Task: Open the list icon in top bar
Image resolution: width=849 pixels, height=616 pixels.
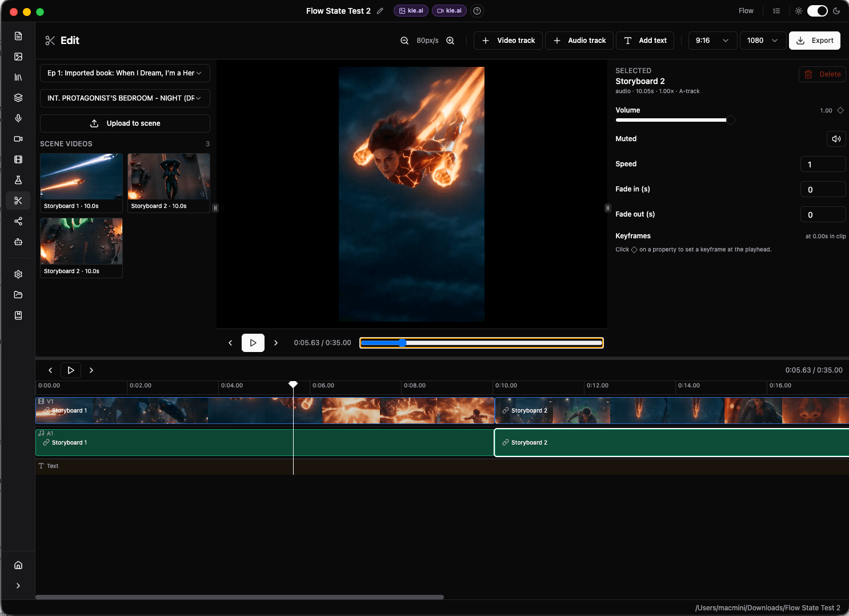Action: (776, 11)
